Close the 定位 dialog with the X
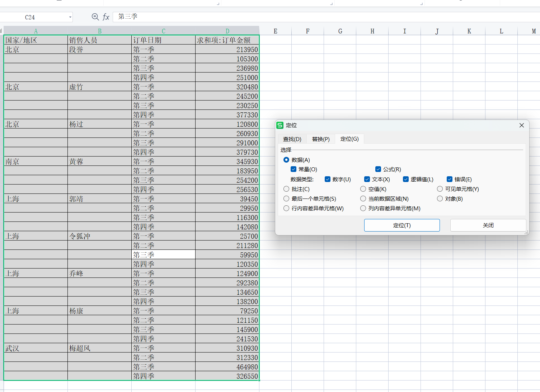 coord(521,125)
